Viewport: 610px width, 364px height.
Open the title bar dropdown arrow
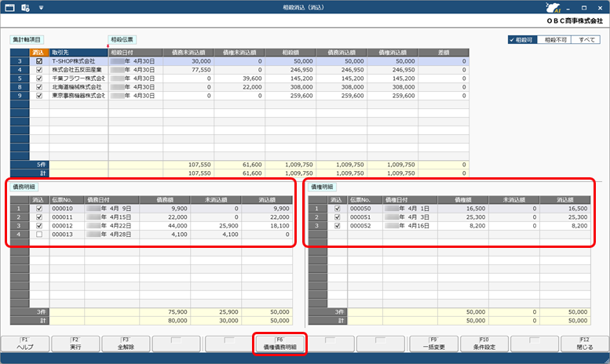pyautogui.click(x=42, y=7)
